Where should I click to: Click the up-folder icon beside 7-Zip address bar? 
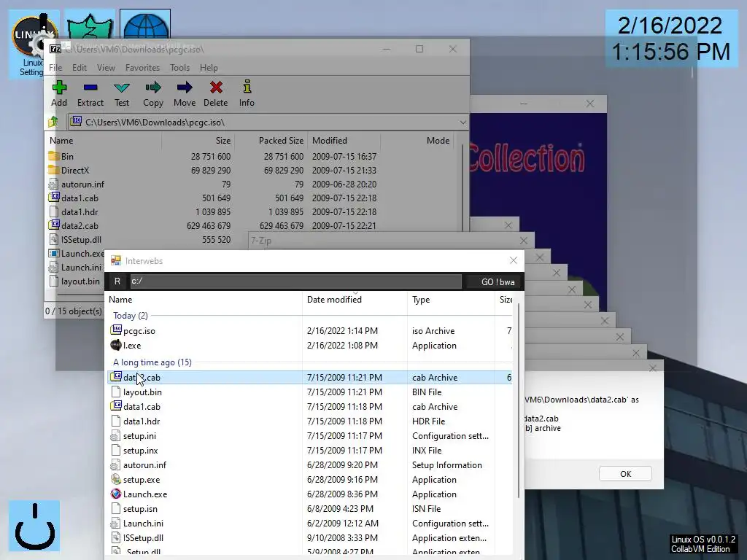point(53,122)
